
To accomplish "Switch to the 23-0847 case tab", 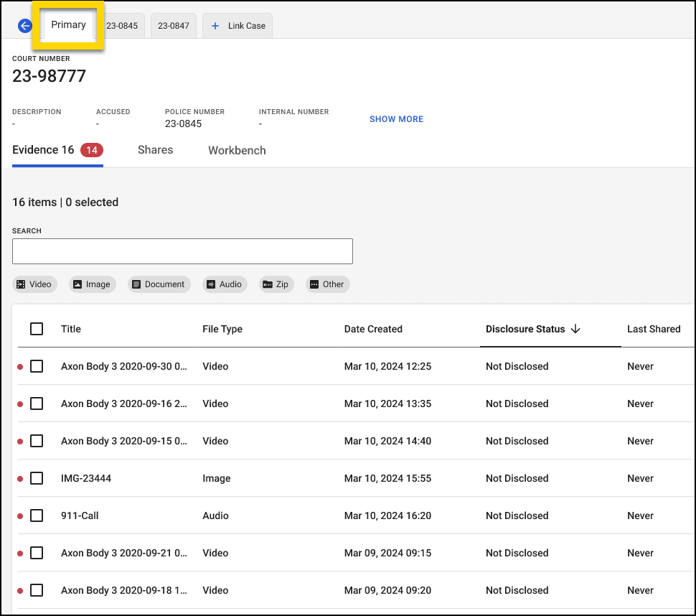I will 173,26.
